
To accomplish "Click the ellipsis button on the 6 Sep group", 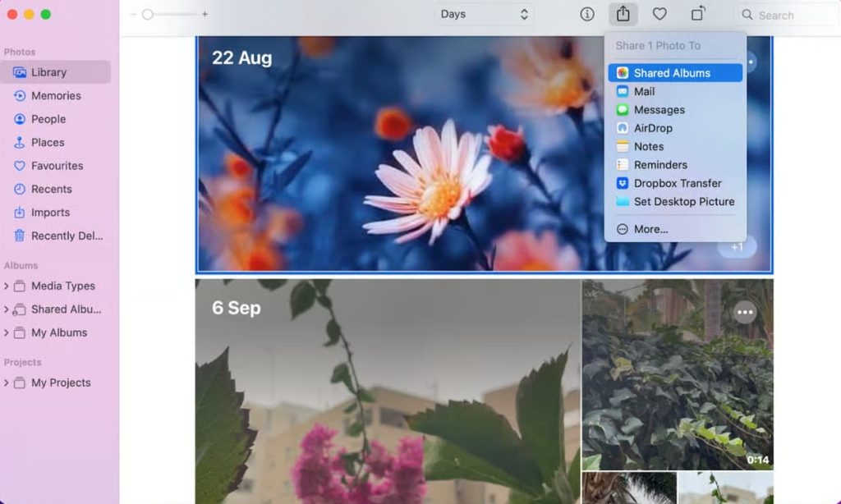I will tap(744, 313).
